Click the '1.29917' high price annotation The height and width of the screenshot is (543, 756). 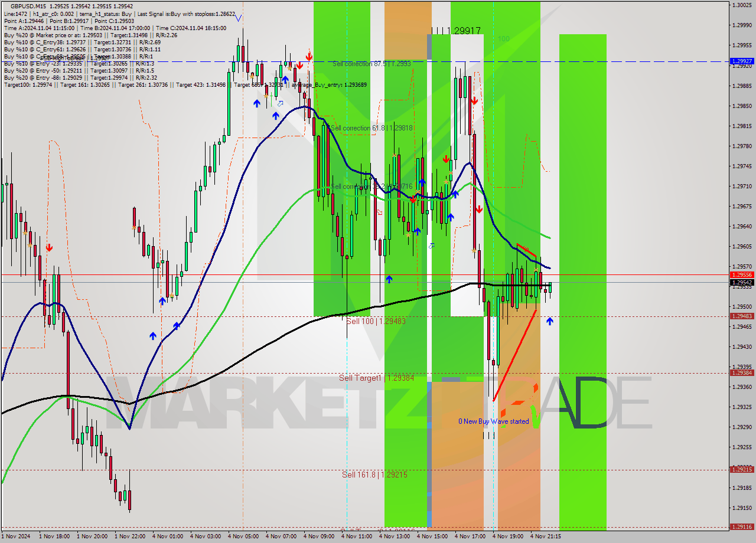[464, 30]
